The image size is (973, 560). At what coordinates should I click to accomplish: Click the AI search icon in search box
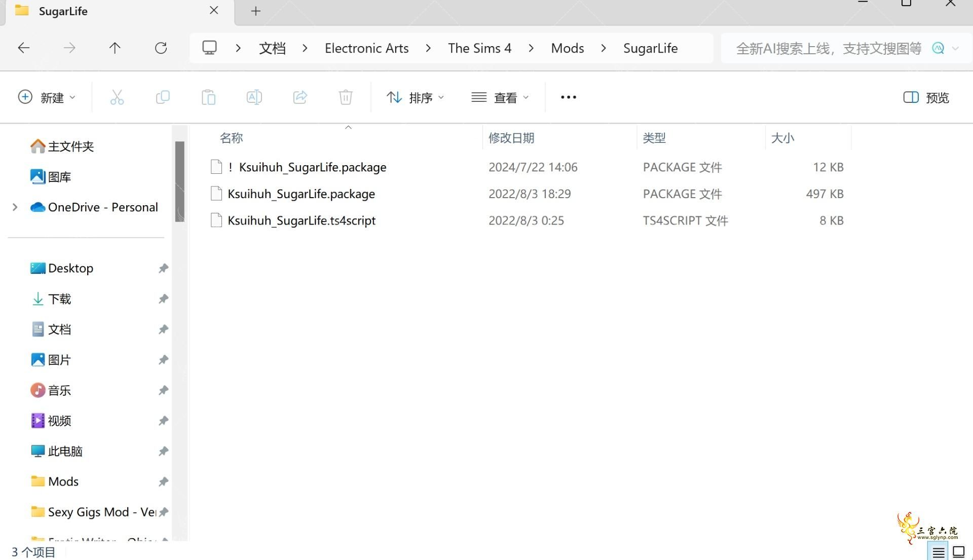coord(938,48)
